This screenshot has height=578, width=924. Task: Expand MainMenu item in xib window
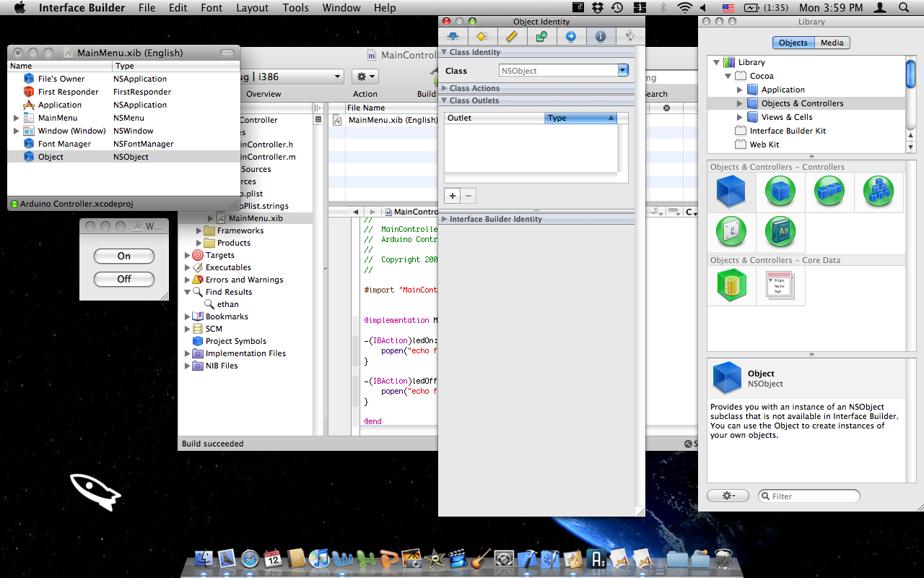pos(16,118)
